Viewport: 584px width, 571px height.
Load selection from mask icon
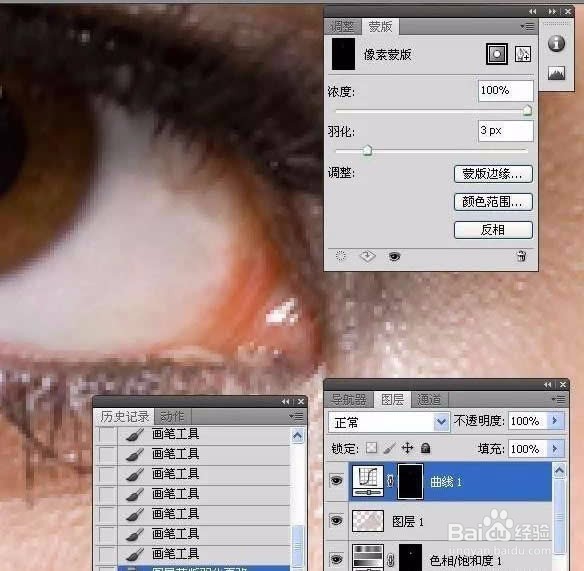341,256
